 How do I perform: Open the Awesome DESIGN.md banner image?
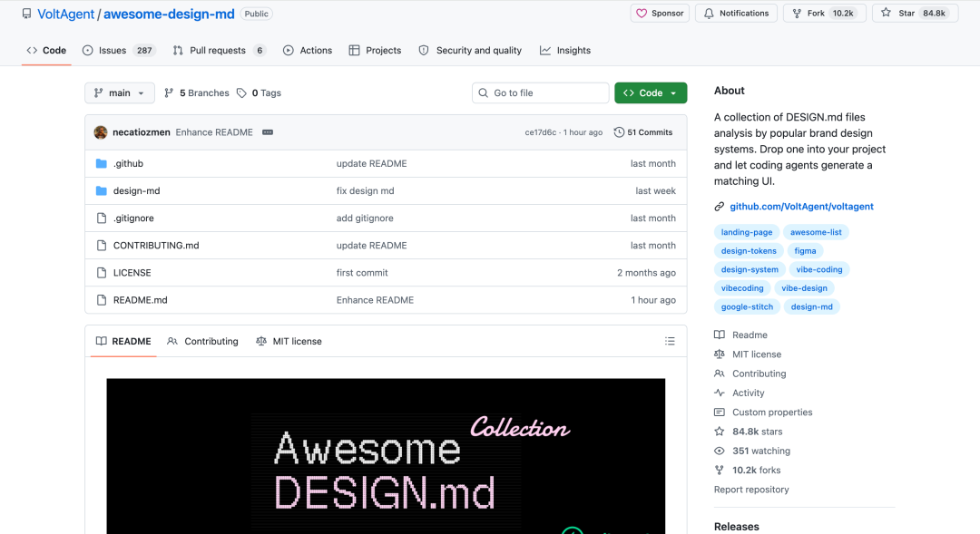tap(386, 456)
